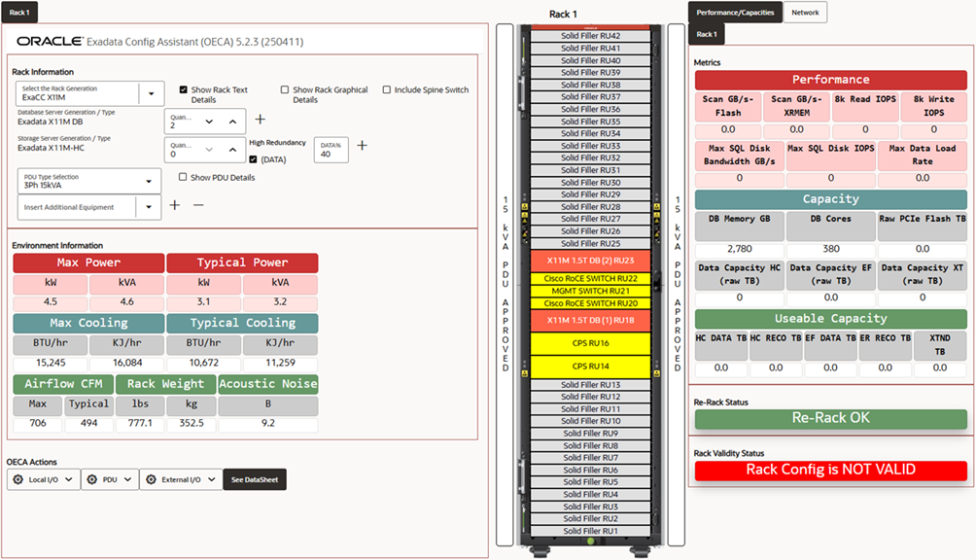Select the Performance/Capacities tab
This screenshot has width=976, height=560.
735,13
